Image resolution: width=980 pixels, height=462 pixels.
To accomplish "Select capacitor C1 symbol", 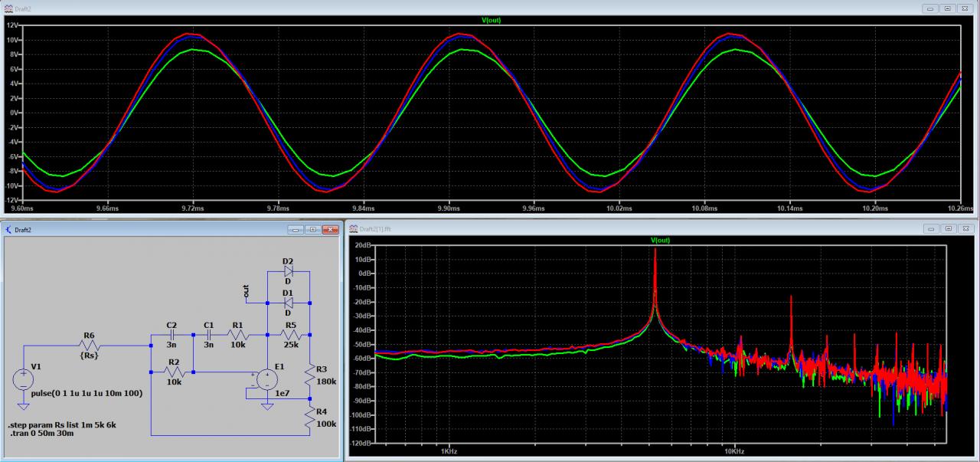I will [x=208, y=335].
